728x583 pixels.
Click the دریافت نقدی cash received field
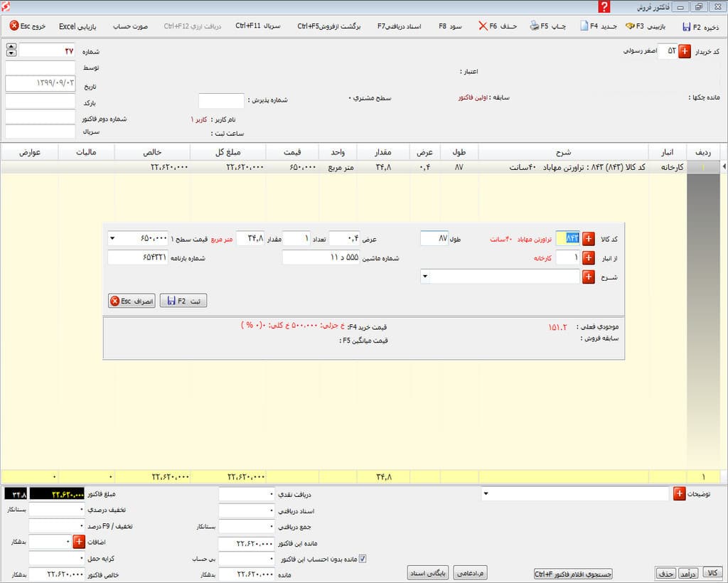click(x=247, y=494)
